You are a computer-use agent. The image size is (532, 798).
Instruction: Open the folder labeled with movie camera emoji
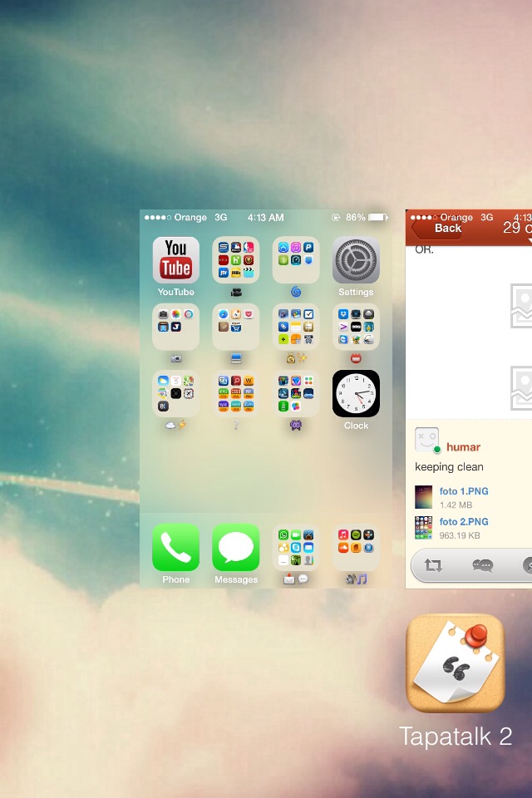click(x=236, y=259)
